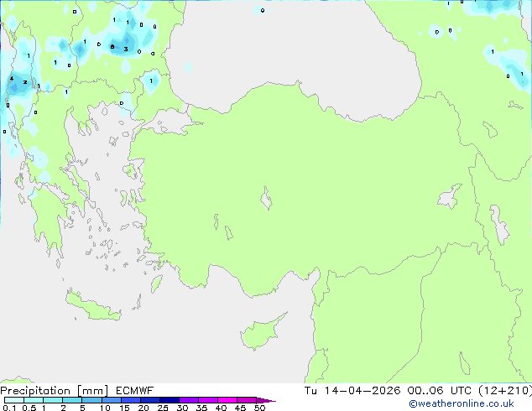Click the legend label '50'

coord(259,408)
